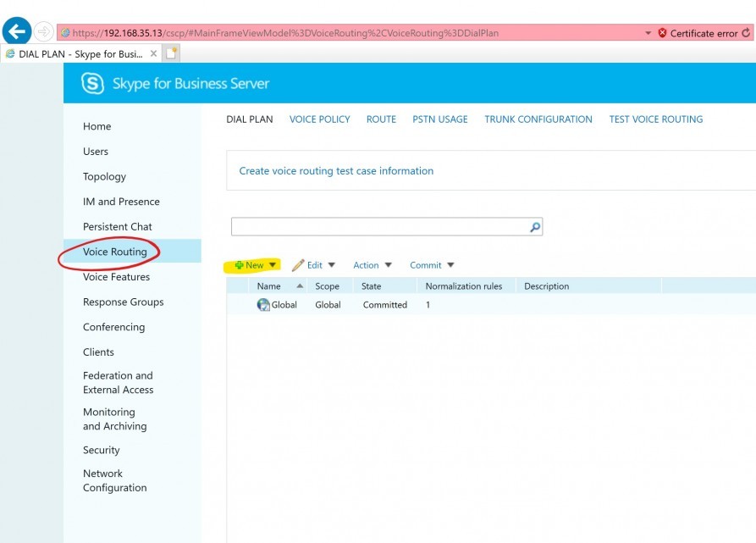Sort by Scope column header
Screen dimensions: 756x543
328,286
